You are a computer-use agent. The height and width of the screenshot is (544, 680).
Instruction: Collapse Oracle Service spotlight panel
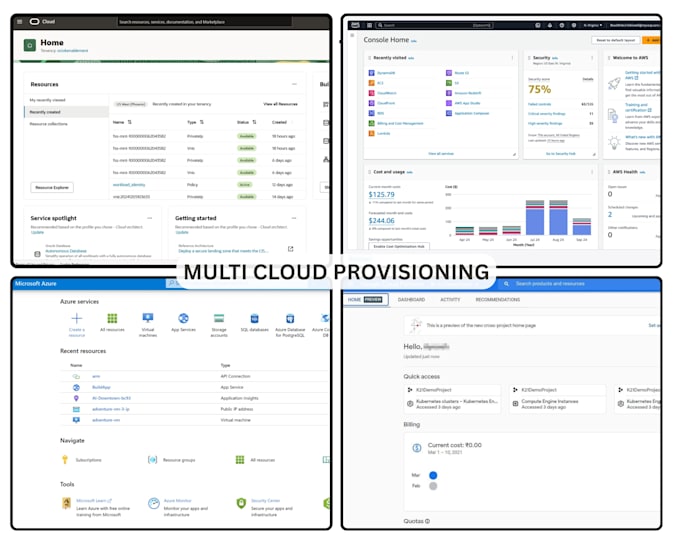tap(150, 218)
